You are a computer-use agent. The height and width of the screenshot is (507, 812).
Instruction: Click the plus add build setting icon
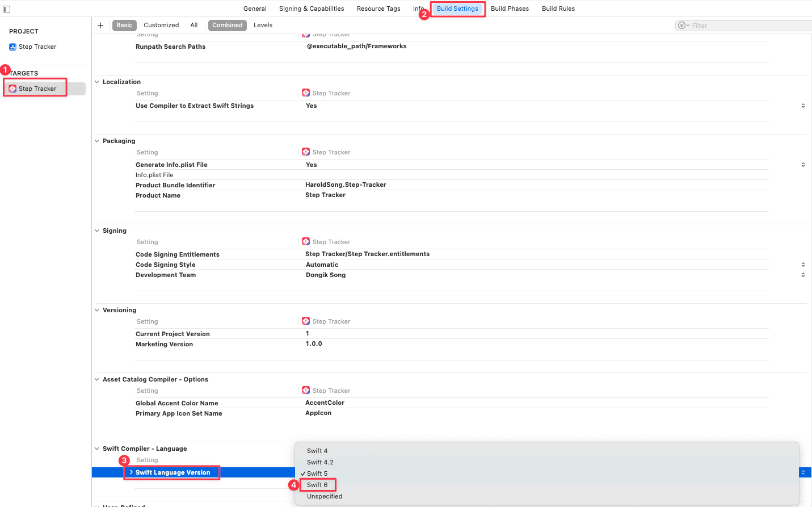100,25
